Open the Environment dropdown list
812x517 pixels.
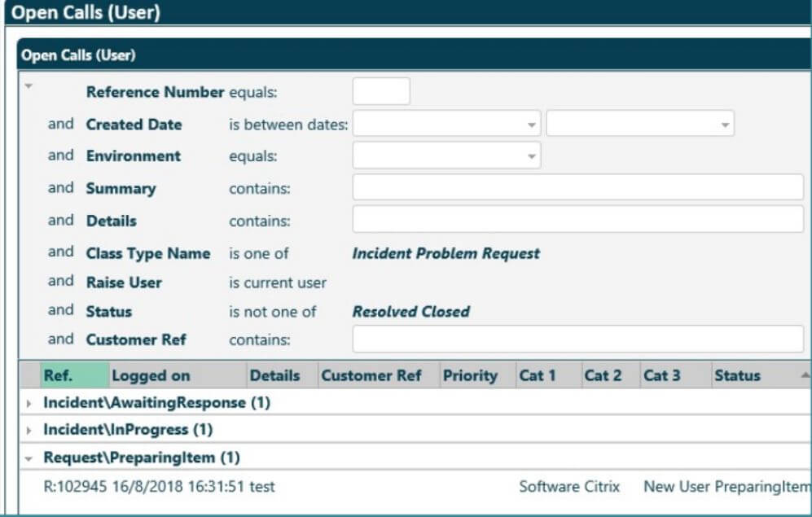pos(533,156)
